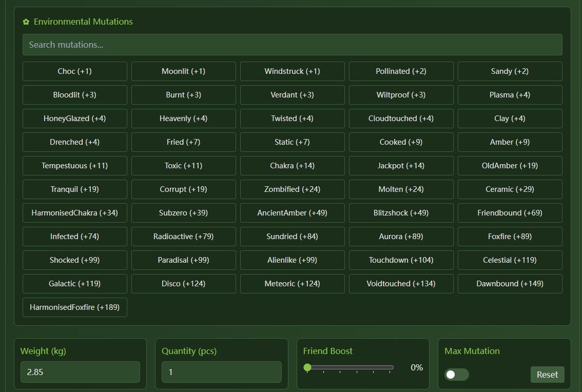Select the Quantity (pcs) input field
The image size is (582, 392).
tap(221, 371)
